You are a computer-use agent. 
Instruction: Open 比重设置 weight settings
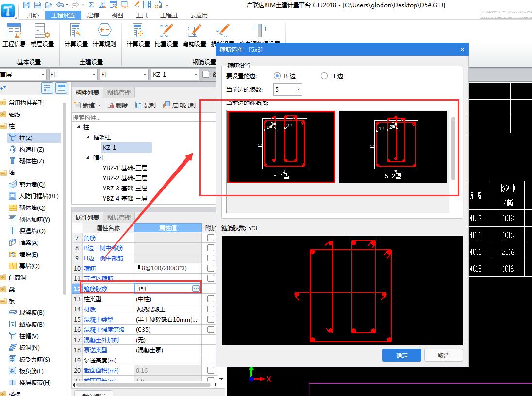(166, 35)
